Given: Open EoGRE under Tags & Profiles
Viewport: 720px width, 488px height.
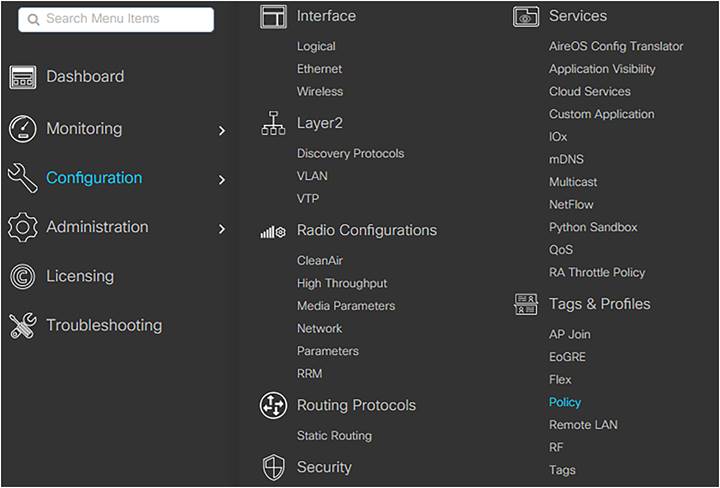Looking at the screenshot, I should point(567,357).
